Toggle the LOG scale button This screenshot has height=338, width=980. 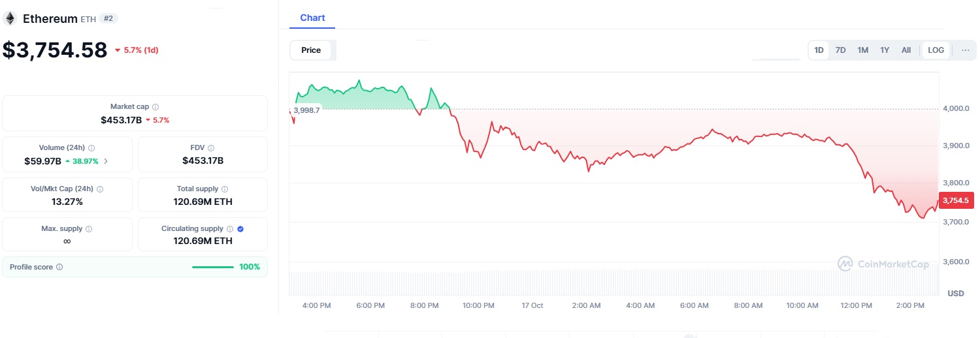point(936,50)
